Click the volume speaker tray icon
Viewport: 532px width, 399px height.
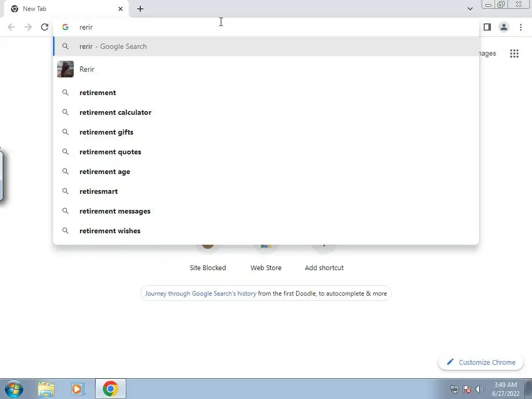(x=480, y=389)
